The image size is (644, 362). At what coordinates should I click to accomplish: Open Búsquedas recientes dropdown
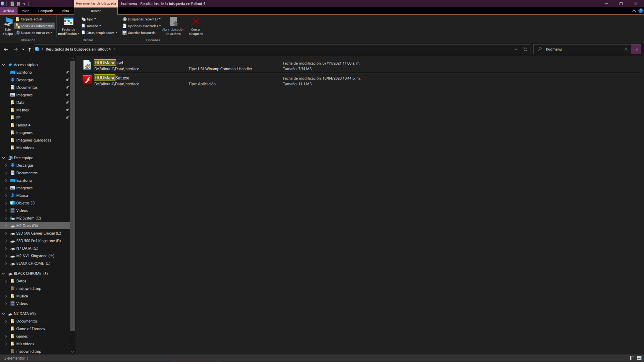coord(142,19)
